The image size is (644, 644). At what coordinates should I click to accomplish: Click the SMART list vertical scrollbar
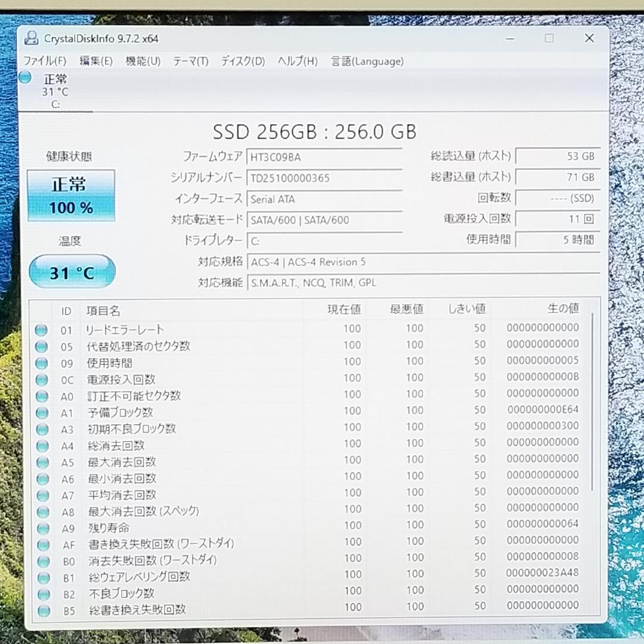pos(592,402)
